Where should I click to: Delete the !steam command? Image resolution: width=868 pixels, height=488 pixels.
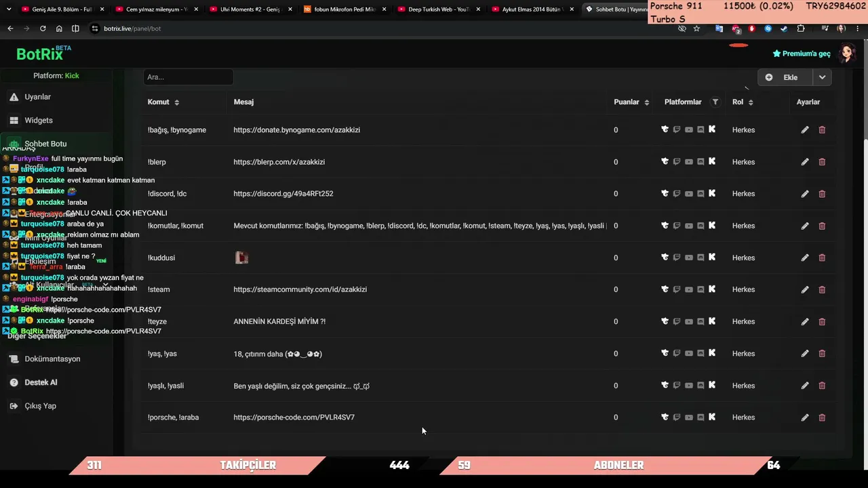tap(822, 289)
